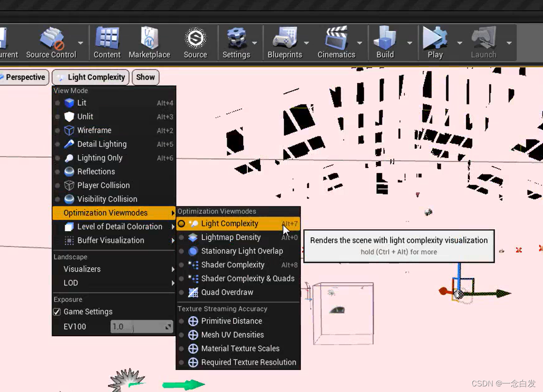Screen dimensions: 543x392
Task: Click the Detail Lighting icon
Action: coord(69,144)
